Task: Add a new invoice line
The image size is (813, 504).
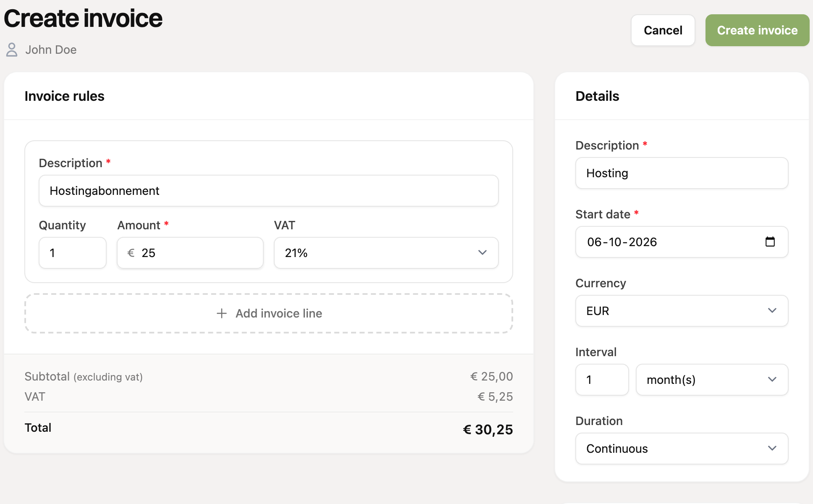Action: pos(269,313)
